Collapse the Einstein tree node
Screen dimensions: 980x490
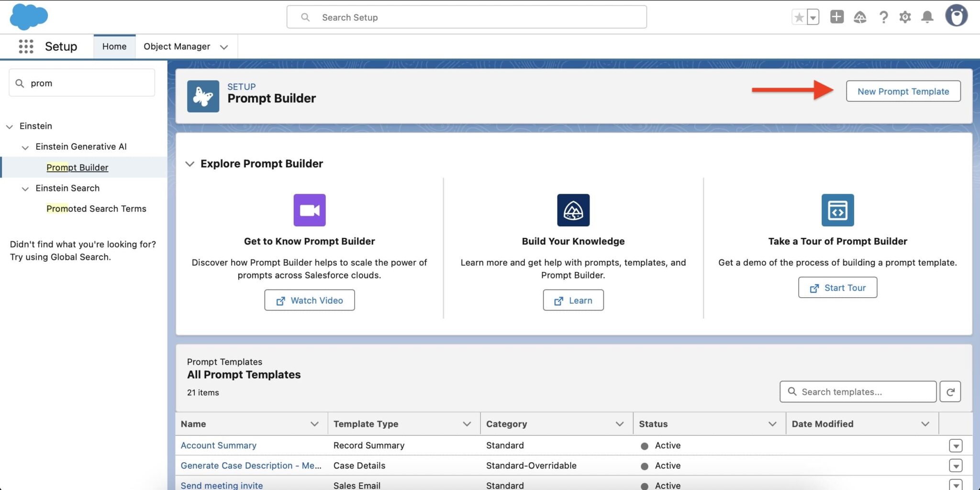click(x=10, y=126)
